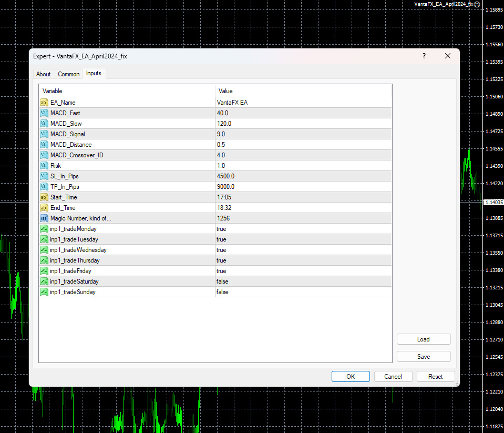Confirm settings with the OK button
504x433 pixels.
[351, 376]
